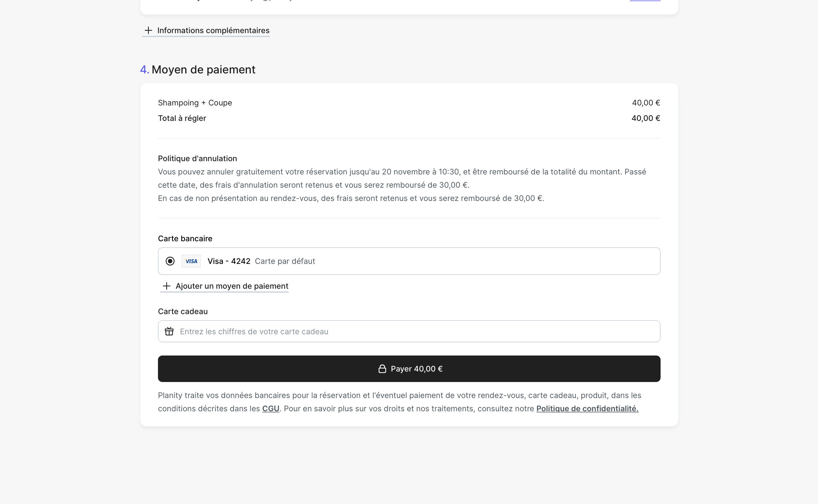Viewport: 818px width, 504px height.
Task: Click the Carte par défaut label
Action: pos(285,261)
